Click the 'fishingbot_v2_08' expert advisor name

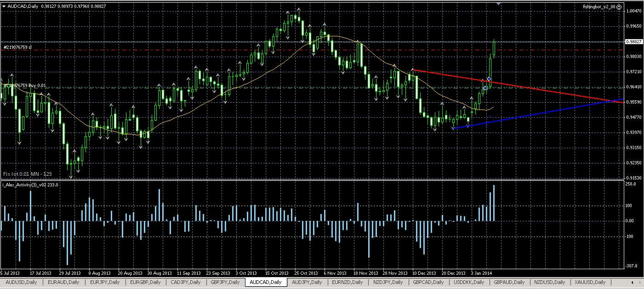tap(598, 7)
